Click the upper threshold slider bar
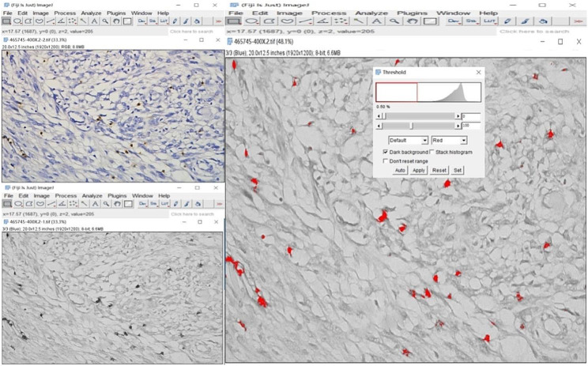This screenshot has height=366, width=588. [x=418, y=116]
